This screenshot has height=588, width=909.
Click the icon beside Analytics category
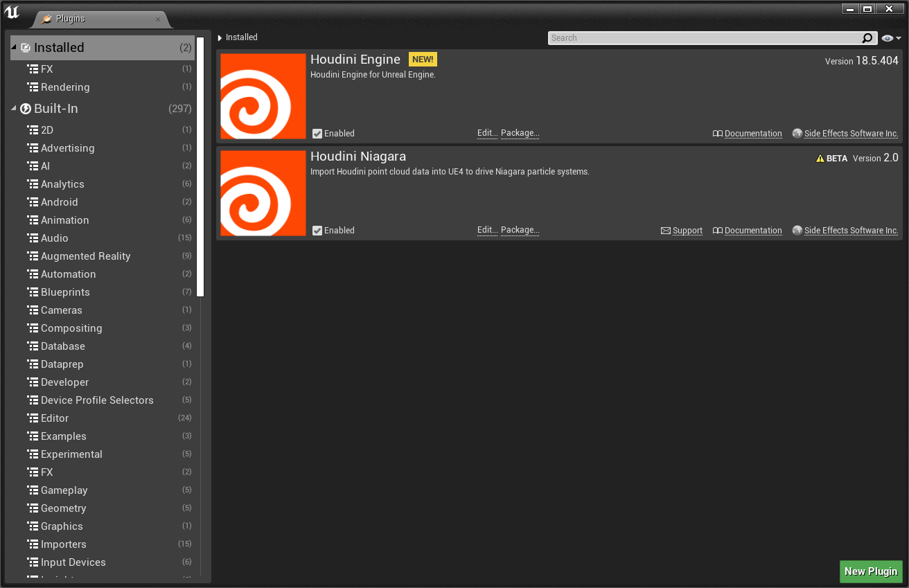(x=33, y=184)
